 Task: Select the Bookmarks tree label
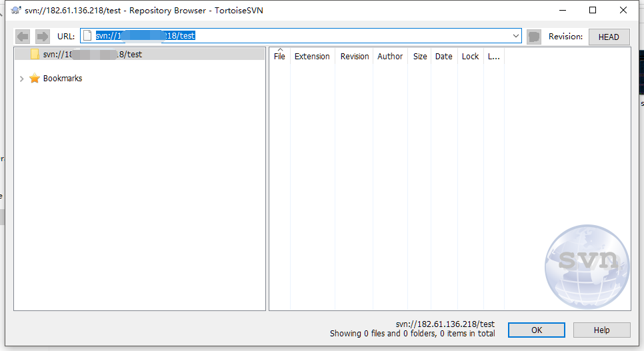63,79
